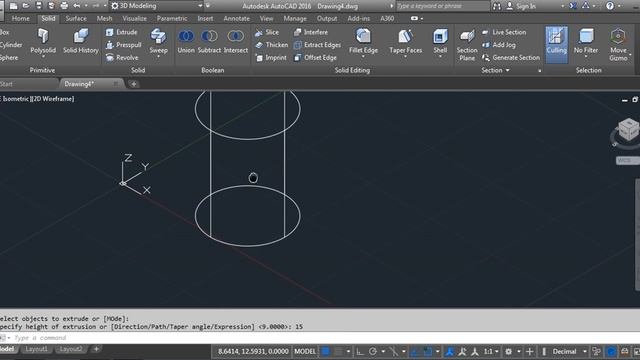
Task: Choose Extract Edges
Action: tap(317, 45)
